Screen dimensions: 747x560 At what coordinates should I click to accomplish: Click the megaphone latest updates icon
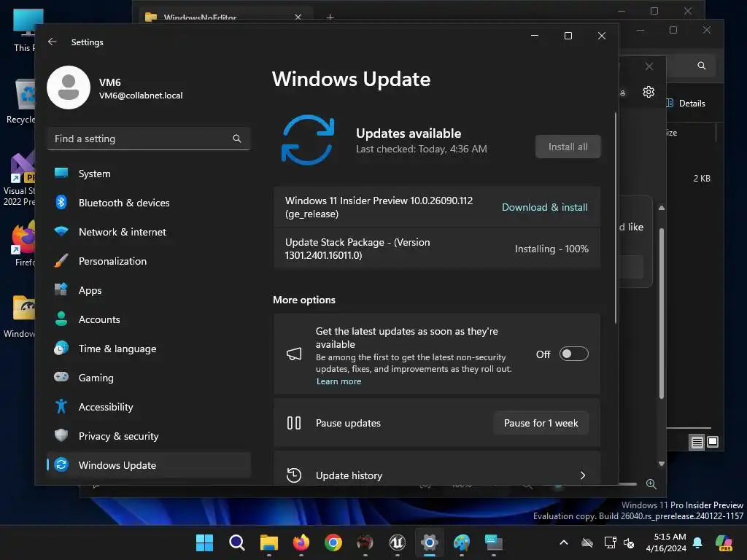pos(294,354)
